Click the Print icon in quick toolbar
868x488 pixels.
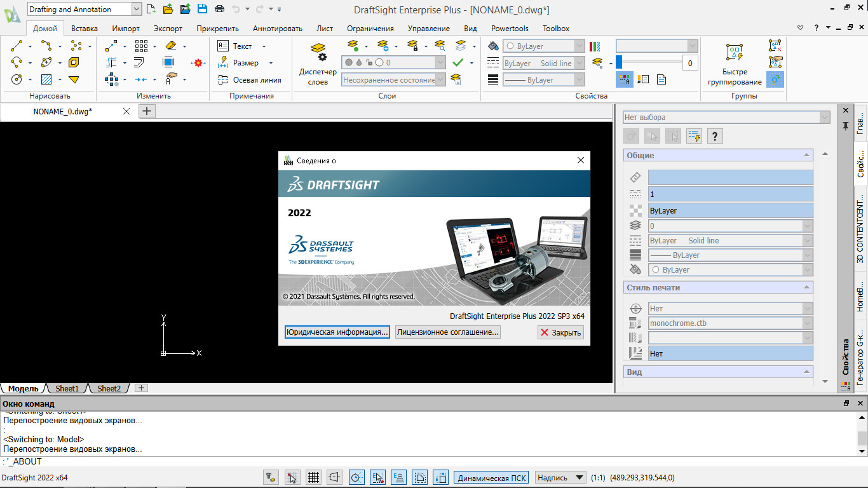219,9
